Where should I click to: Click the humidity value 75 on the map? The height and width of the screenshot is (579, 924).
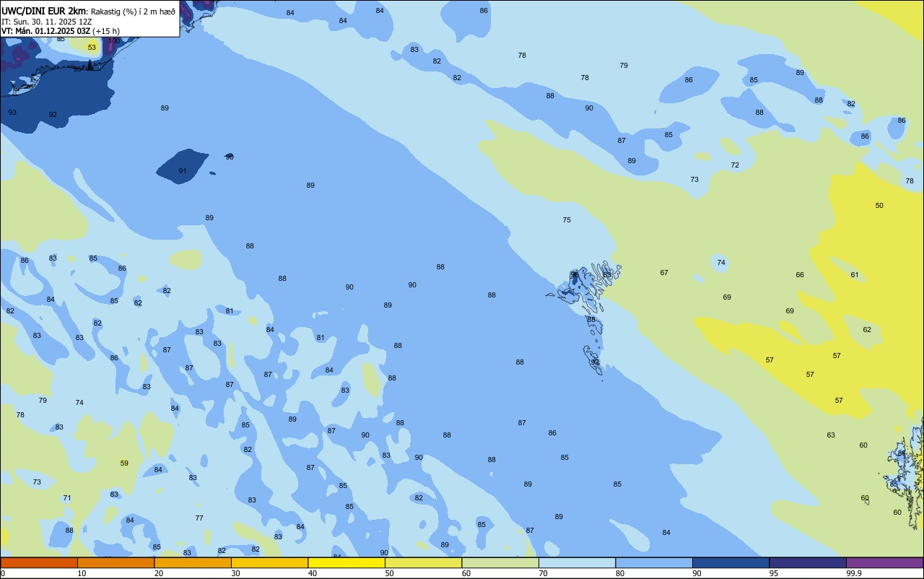pos(567,220)
